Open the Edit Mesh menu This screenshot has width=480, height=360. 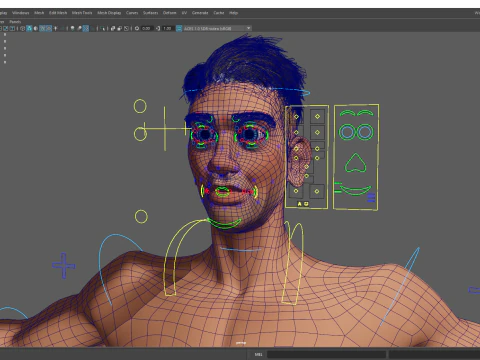pos(58,13)
